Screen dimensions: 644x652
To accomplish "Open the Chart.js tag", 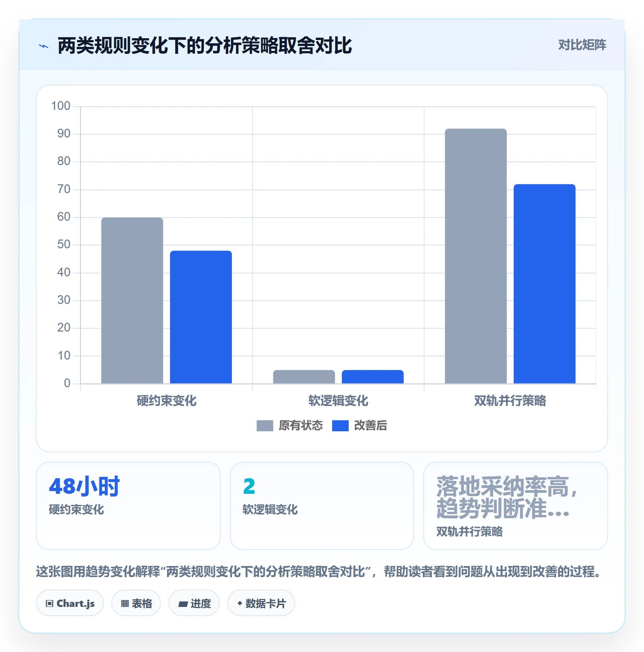I will click(70, 603).
